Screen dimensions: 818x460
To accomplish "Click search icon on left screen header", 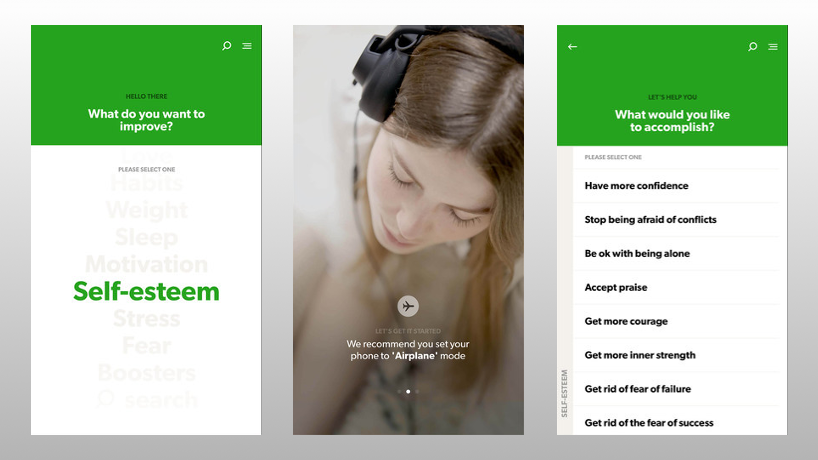I will 227,46.
